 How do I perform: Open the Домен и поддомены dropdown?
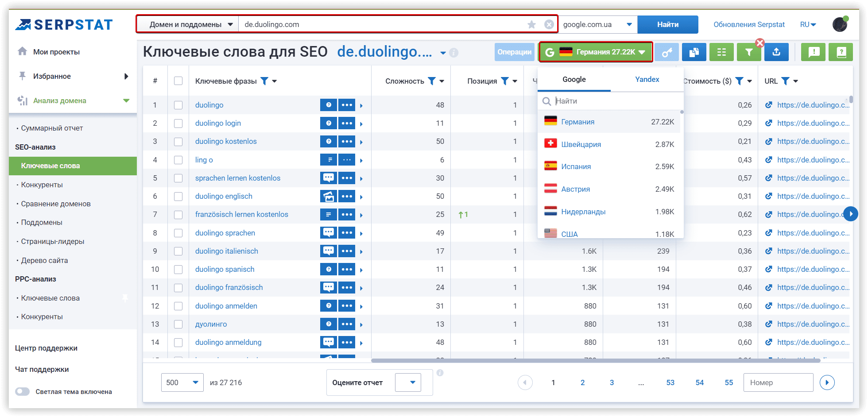tap(191, 24)
